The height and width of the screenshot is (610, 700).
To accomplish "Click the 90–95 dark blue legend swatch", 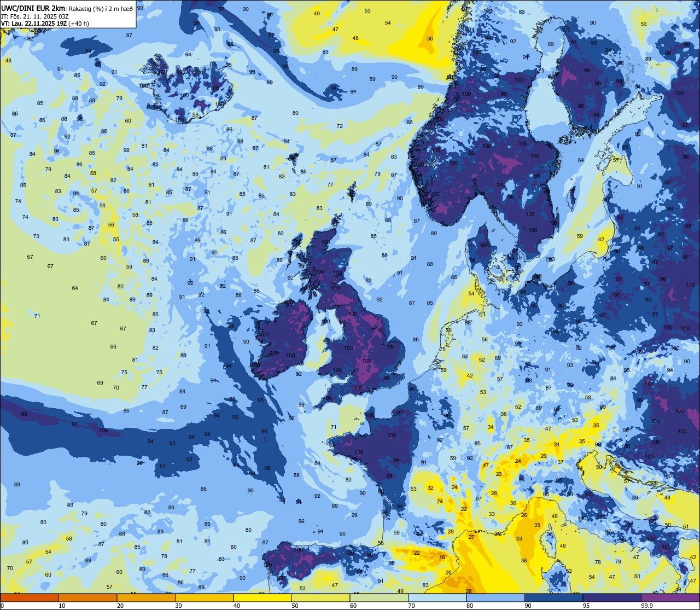I will tap(553, 597).
